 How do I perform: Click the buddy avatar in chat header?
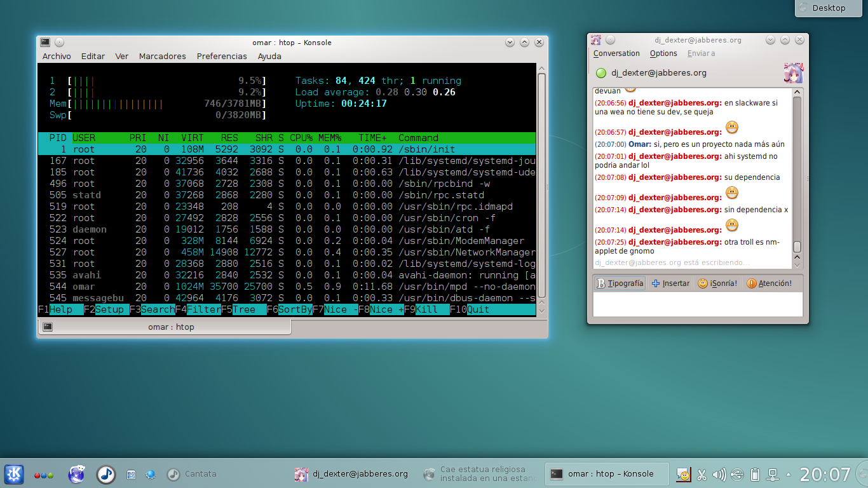(x=794, y=72)
